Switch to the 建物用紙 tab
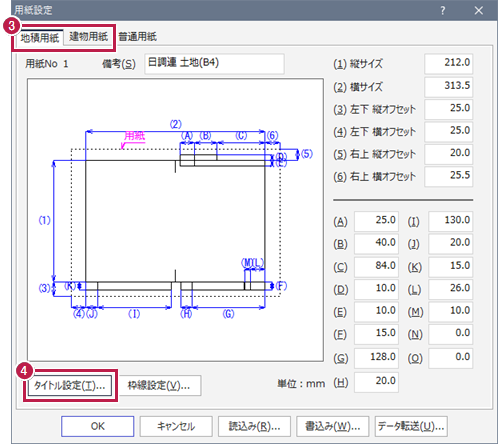498x444 pixels. point(88,37)
